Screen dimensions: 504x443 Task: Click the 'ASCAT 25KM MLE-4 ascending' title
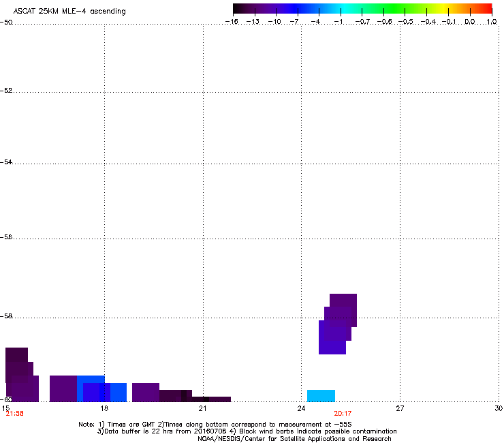click(69, 12)
